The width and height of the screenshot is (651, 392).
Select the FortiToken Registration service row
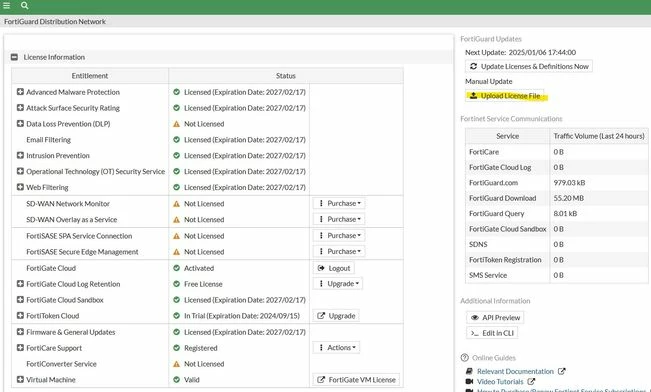coord(556,260)
